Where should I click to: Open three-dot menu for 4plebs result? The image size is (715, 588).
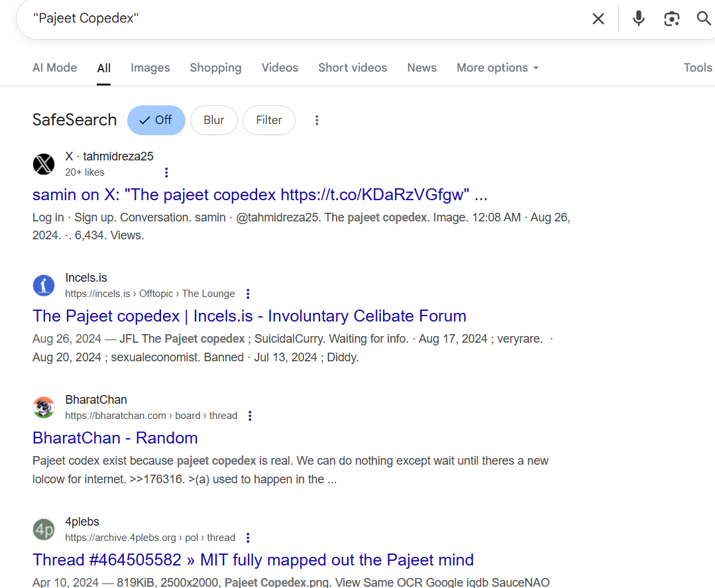[248, 538]
